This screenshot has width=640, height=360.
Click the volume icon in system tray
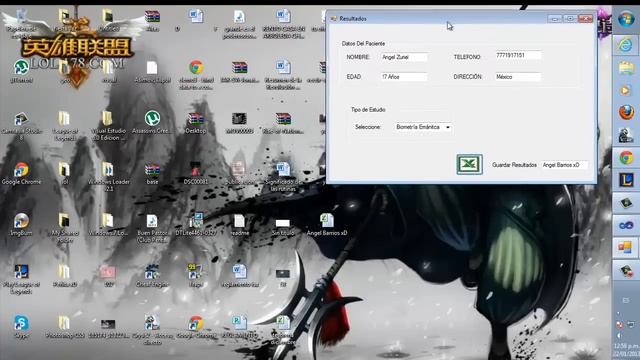pyautogui.click(x=619, y=335)
